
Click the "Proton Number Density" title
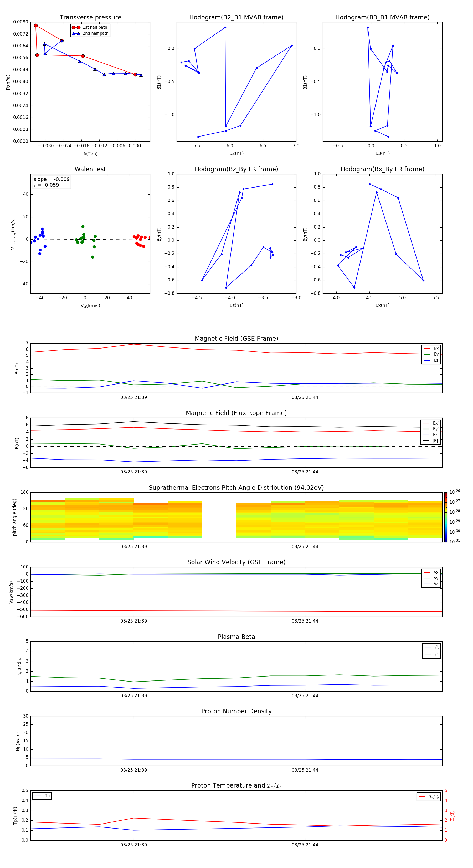[236, 711]
